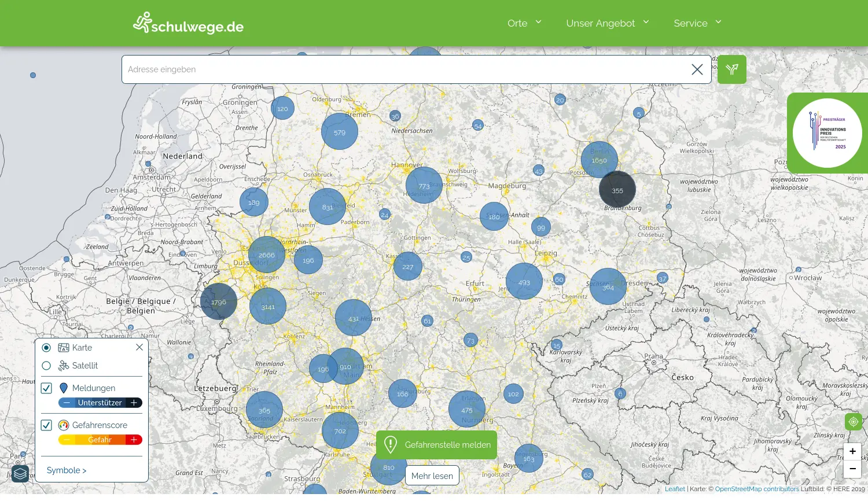Uncheck the Meldungen checkbox
The height and width of the screenshot is (501, 868).
(x=47, y=388)
